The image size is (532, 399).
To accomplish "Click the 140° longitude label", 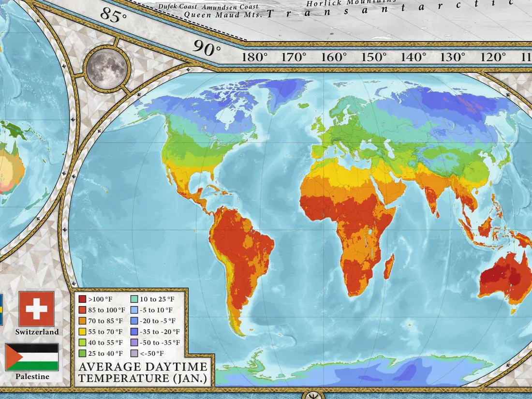I will click(x=413, y=57).
